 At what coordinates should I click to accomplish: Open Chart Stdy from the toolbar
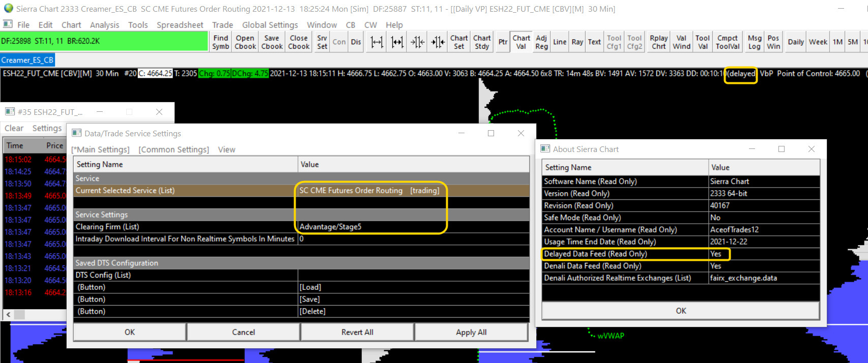(x=482, y=42)
